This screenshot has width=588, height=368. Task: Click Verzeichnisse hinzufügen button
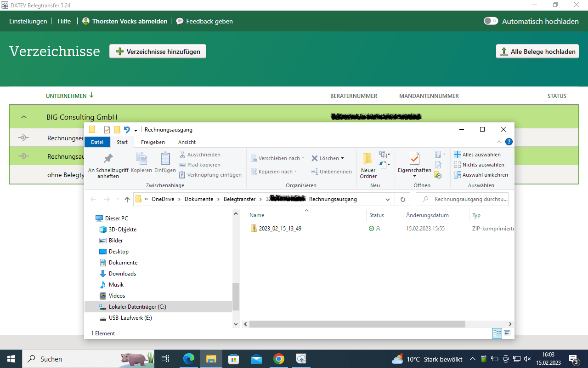(158, 52)
